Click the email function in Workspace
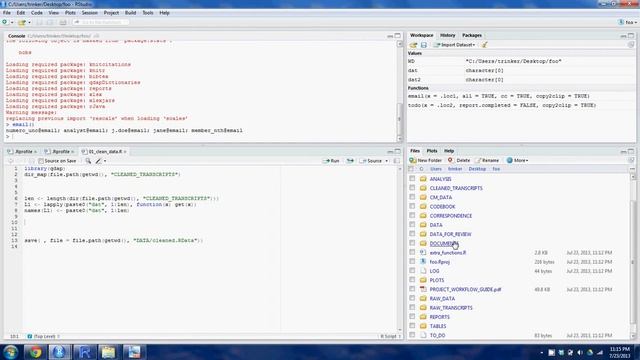 tap(498, 96)
